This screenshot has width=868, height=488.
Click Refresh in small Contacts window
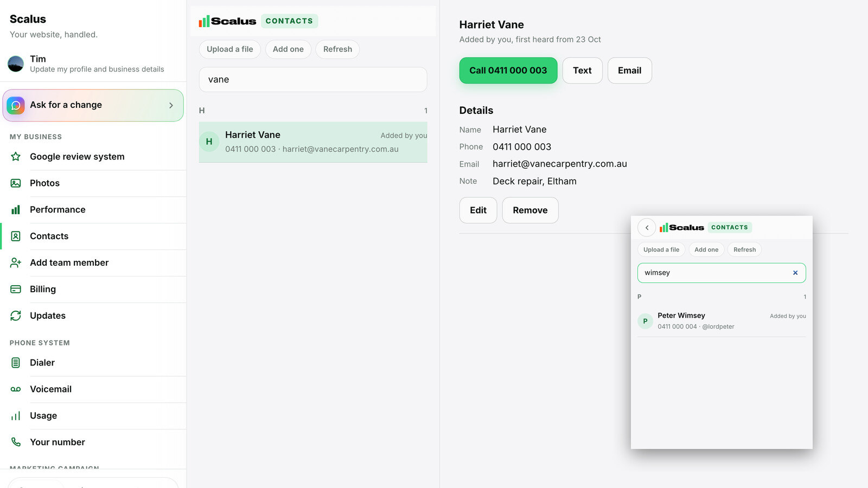[x=744, y=250]
